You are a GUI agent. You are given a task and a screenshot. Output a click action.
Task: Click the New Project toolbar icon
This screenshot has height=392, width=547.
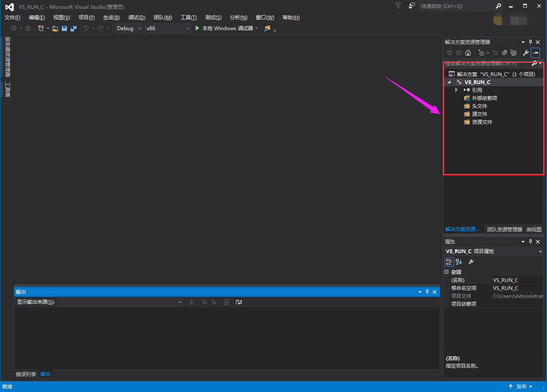(x=41, y=28)
